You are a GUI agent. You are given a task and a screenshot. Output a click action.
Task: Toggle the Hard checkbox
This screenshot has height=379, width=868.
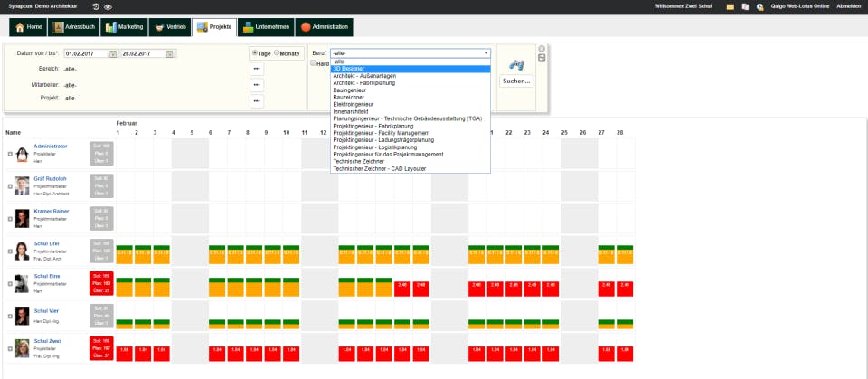pyautogui.click(x=314, y=63)
